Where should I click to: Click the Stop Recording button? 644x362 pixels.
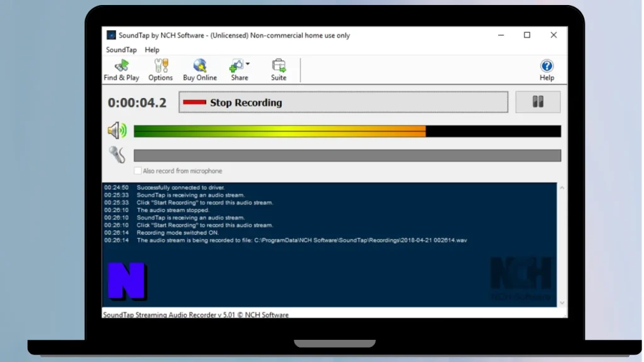343,102
